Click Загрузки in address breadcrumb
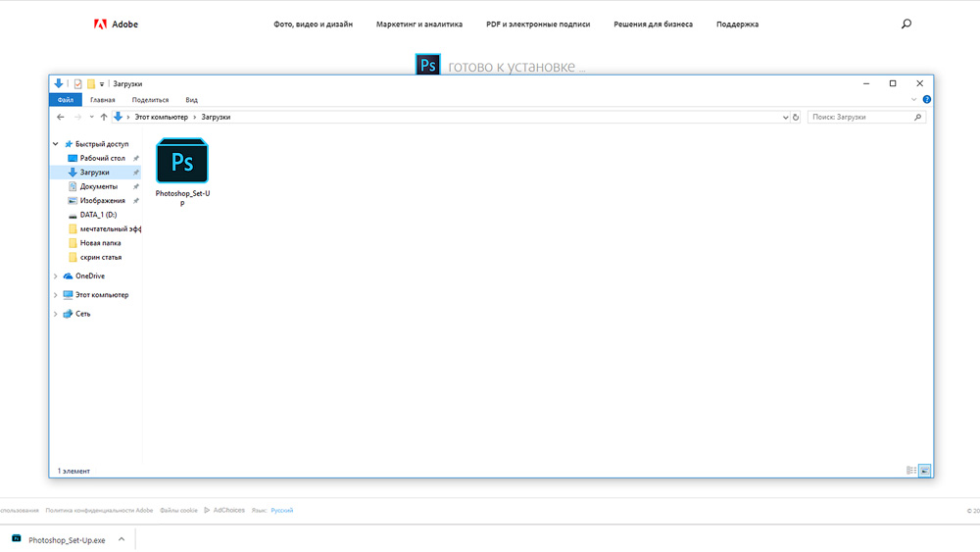Screen dimensions: 980x552 (x=216, y=117)
